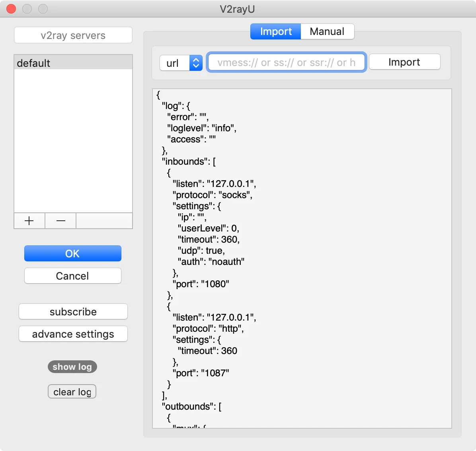Screen dimensions: 476x451
Task: Click the "outbounds": [ line
Action: point(191,406)
